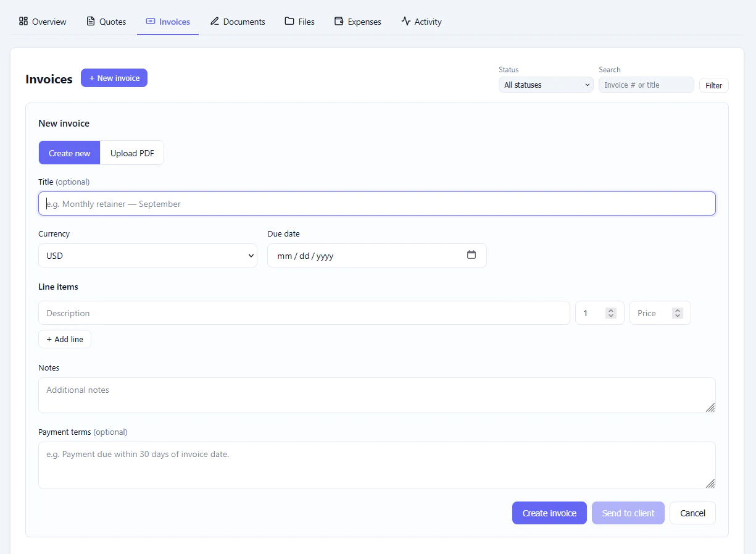
Task: Click the Notes text area resize handle
Action: click(710, 408)
